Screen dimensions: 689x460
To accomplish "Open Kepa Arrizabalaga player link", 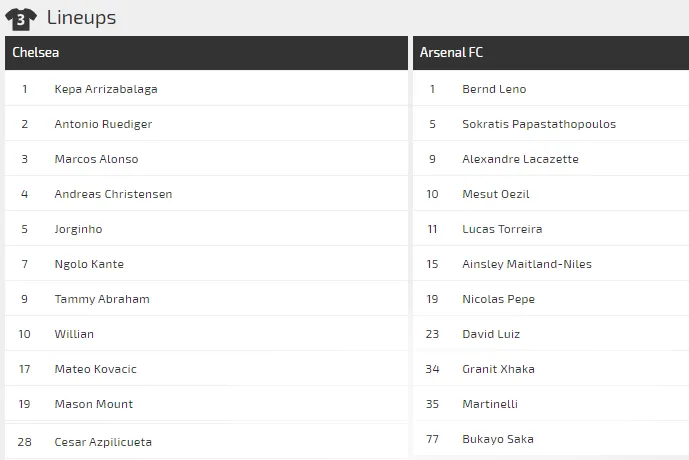I will point(106,89).
